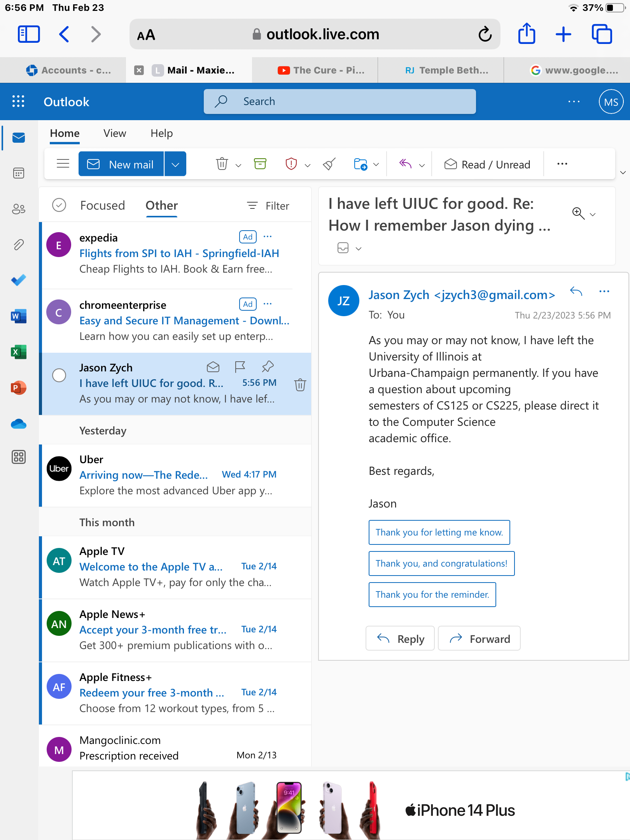Viewport: 630px width, 840px height.
Task: Launch Excel from the sidebar
Action: click(x=19, y=352)
